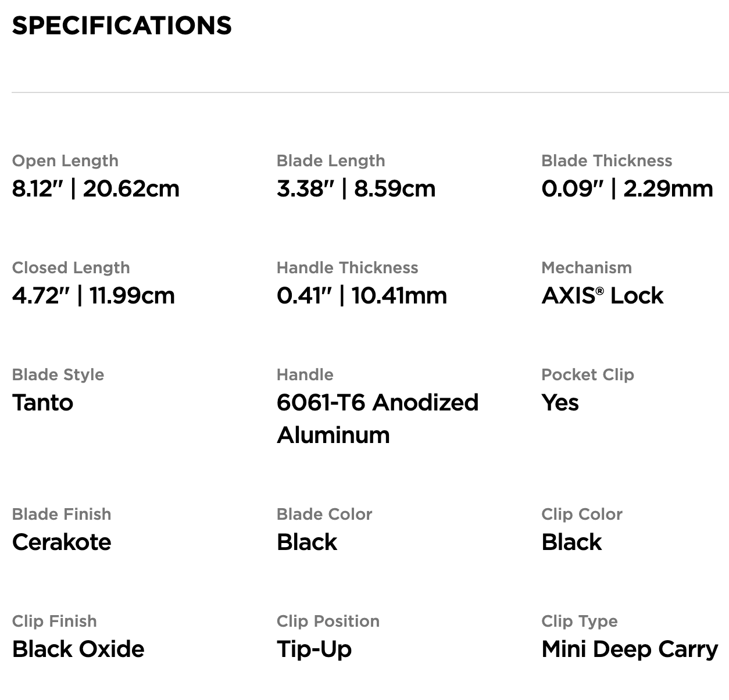Click the Mini Deep Carry clip type
The image size is (729, 700).
pos(630,649)
